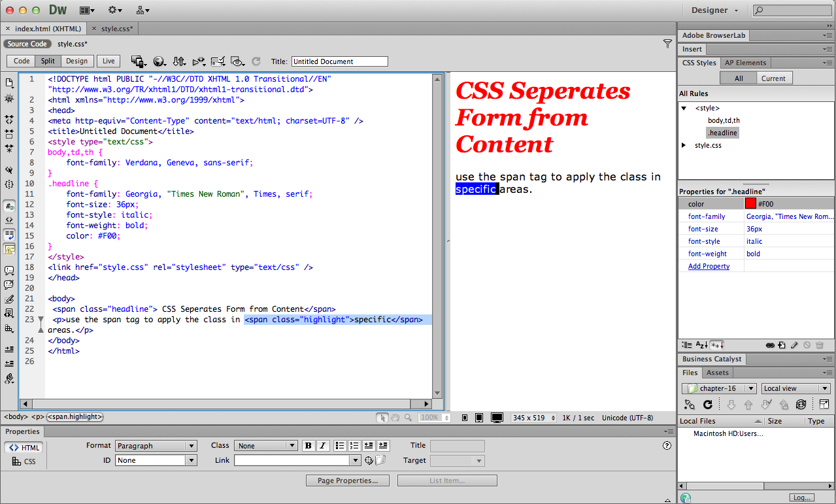
Task: Click the Page Properties button
Action: [x=347, y=480]
